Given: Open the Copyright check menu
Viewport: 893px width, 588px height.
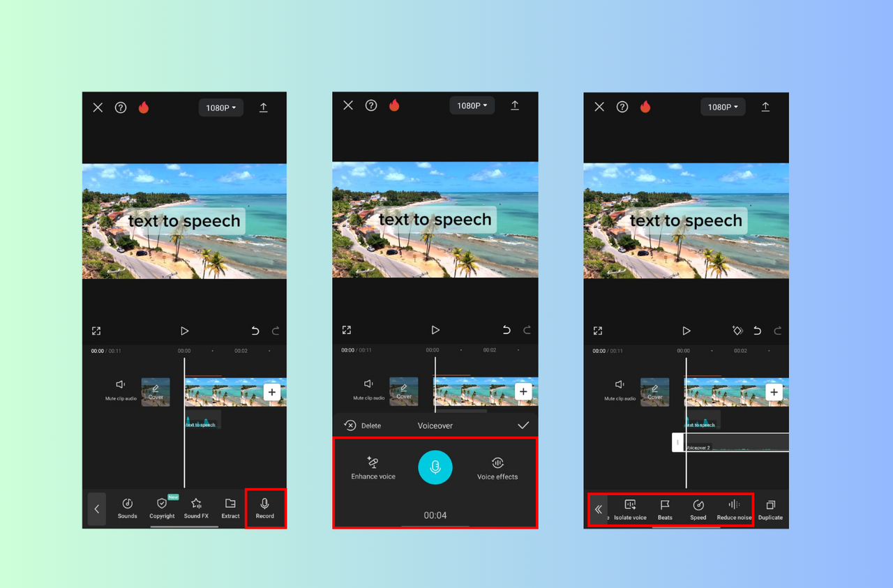Looking at the screenshot, I should point(162,508).
